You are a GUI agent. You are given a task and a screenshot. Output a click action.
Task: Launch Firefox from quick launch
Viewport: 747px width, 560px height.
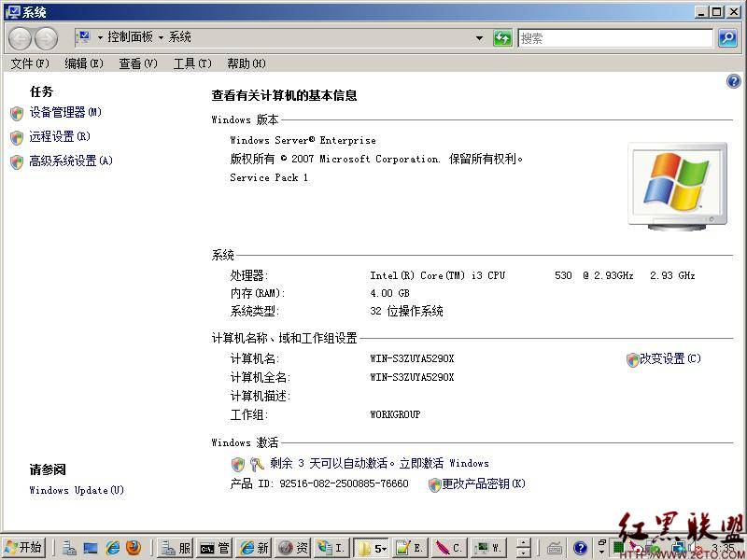coord(134,548)
